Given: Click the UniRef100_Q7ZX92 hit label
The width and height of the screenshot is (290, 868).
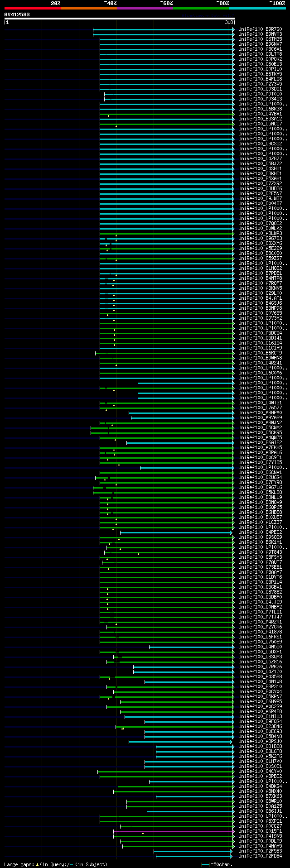Looking at the screenshot, I should tap(260, 183).
